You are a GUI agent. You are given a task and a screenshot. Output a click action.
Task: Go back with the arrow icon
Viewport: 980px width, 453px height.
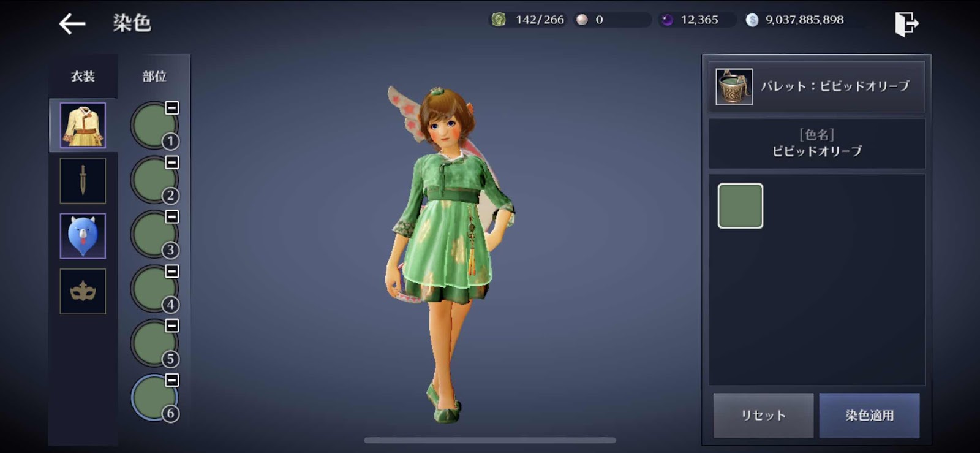tap(72, 24)
